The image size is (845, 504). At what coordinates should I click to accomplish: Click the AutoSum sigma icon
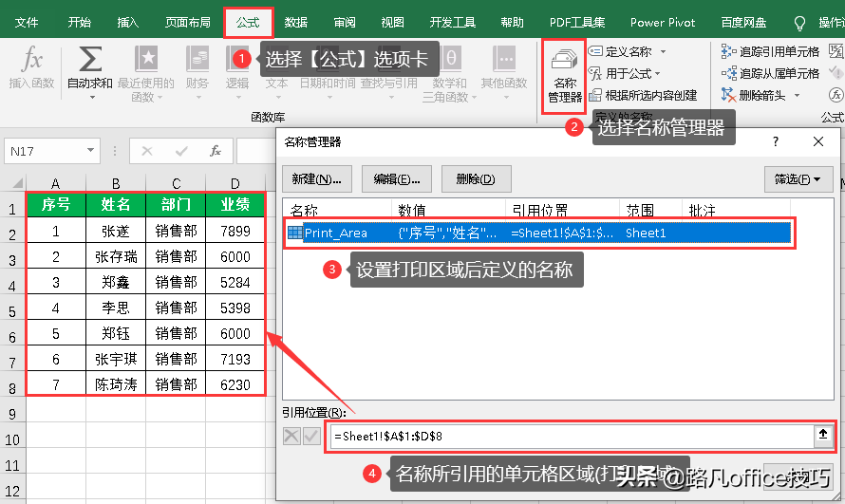coord(90,59)
